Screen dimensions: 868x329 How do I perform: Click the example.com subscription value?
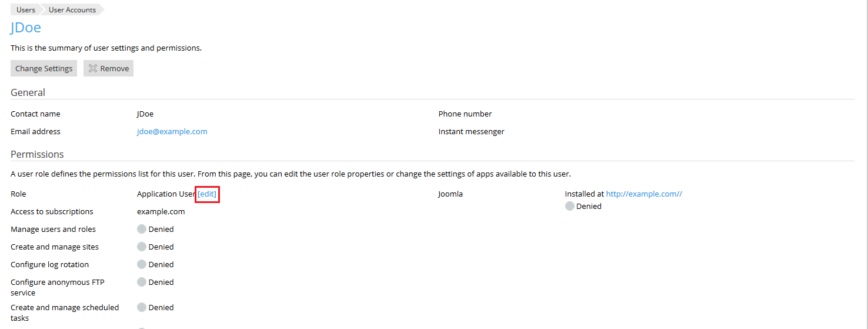(161, 211)
